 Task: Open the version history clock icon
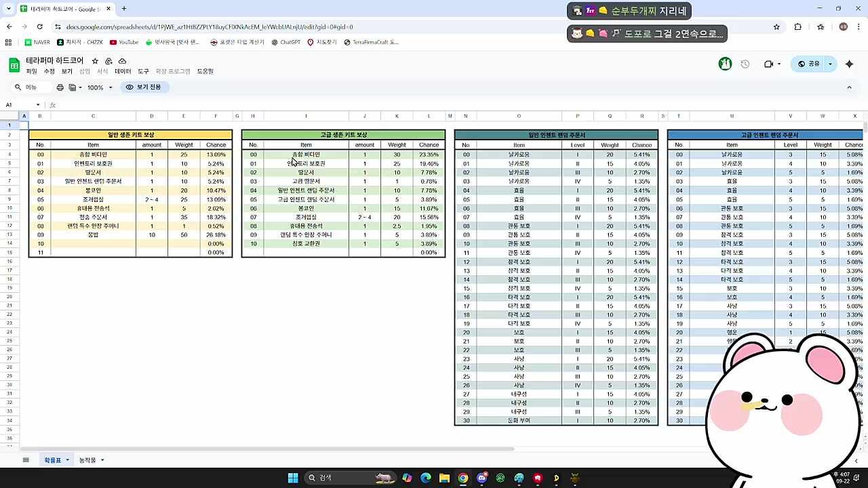coord(745,64)
